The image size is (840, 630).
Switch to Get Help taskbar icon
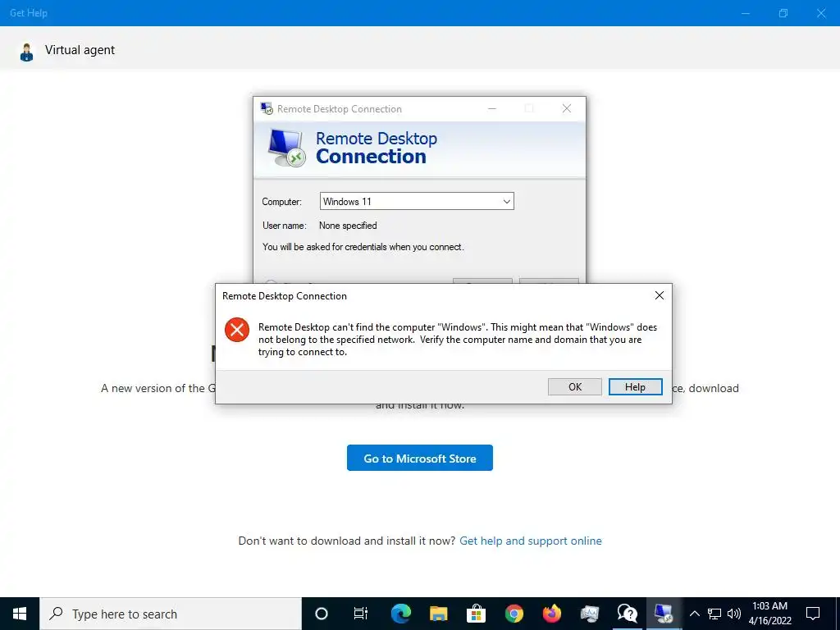tap(627, 614)
